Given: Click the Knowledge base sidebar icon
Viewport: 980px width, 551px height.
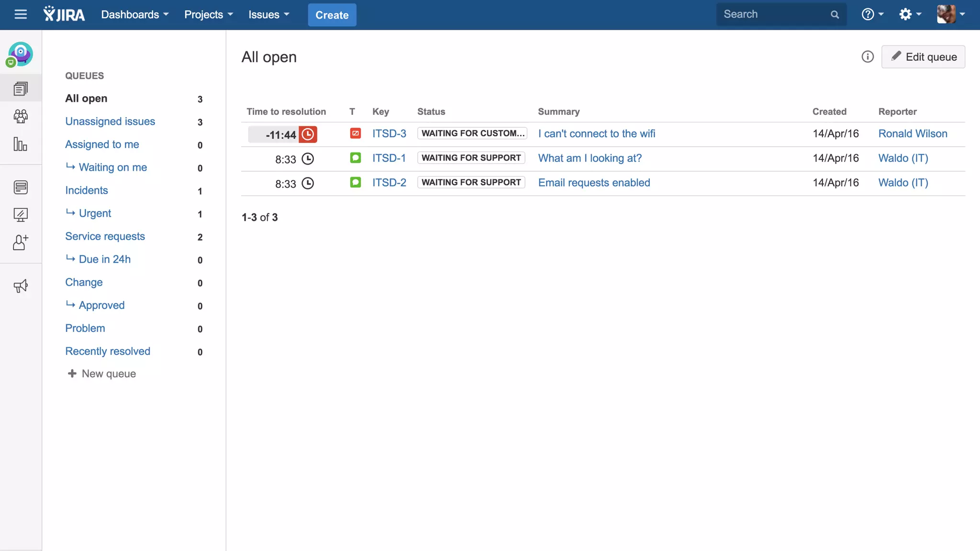Looking at the screenshot, I should [x=21, y=187].
